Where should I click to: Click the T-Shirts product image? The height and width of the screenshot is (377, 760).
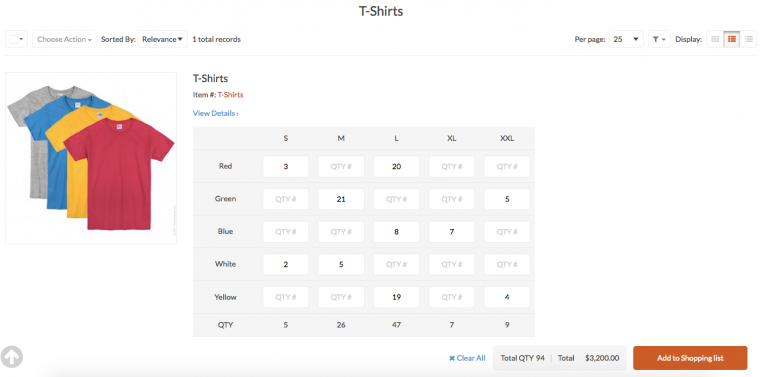(x=91, y=158)
